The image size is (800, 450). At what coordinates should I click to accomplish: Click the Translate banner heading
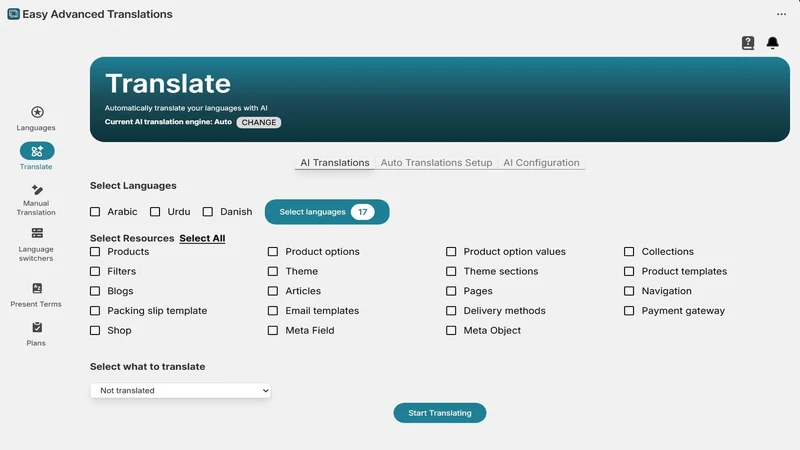(168, 84)
